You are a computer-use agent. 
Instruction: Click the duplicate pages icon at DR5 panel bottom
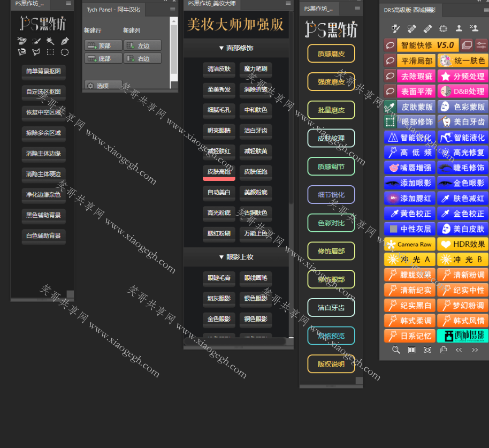click(443, 350)
